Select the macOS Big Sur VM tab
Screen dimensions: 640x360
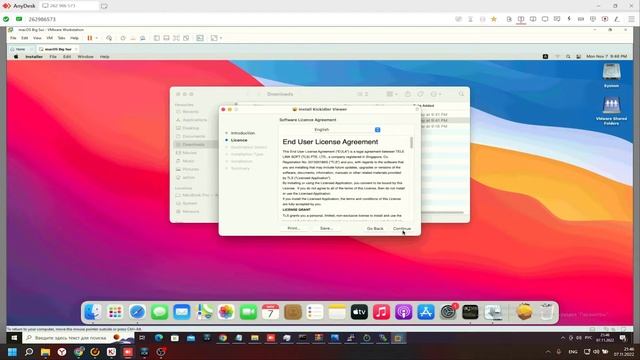(x=58, y=49)
